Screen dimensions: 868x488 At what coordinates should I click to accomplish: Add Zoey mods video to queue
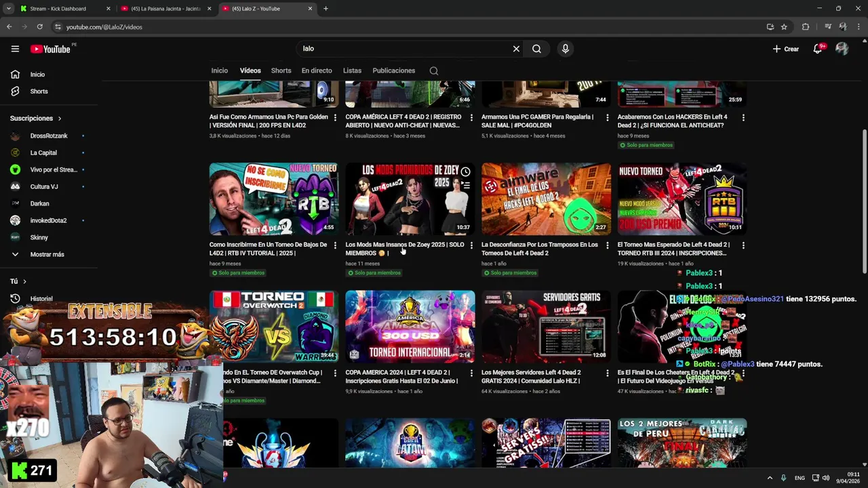tap(465, 185)
